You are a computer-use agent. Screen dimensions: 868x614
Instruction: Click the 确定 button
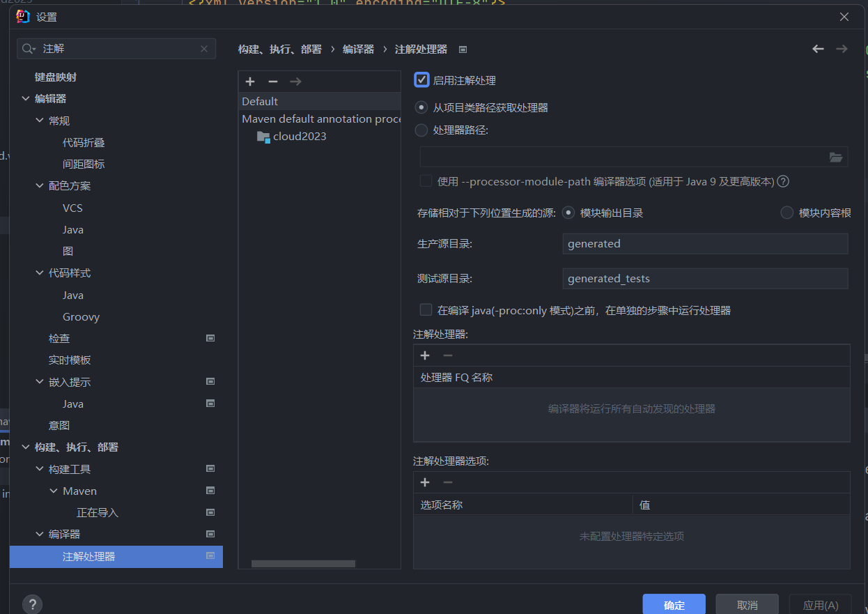(x=674, y=605)
